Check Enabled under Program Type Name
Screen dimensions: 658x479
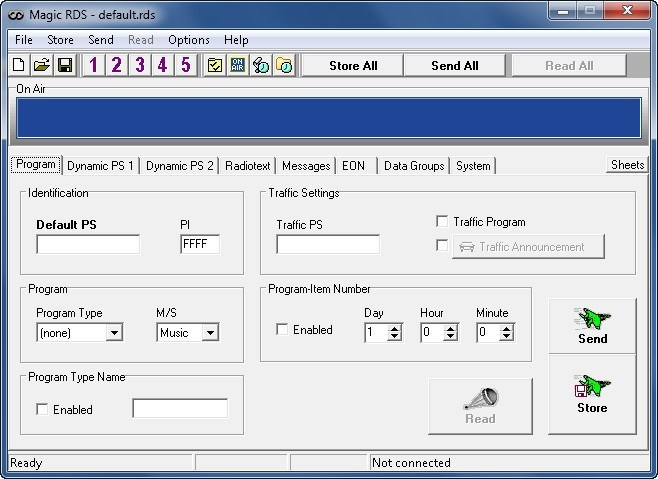[x=42, y=409]
